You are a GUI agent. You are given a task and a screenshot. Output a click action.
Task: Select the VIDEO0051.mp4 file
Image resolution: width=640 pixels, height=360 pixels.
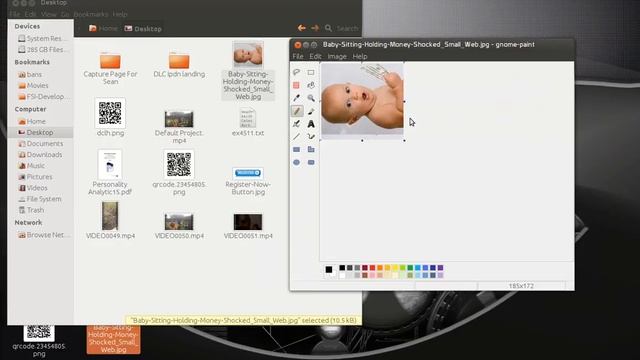(248, 226)
